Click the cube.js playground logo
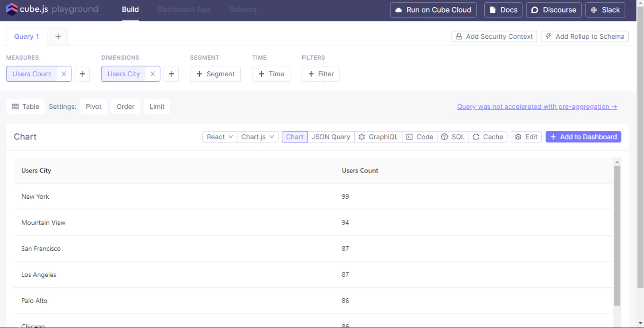Image resolution: width=644 pixels, height=328 pixels. 52,9
